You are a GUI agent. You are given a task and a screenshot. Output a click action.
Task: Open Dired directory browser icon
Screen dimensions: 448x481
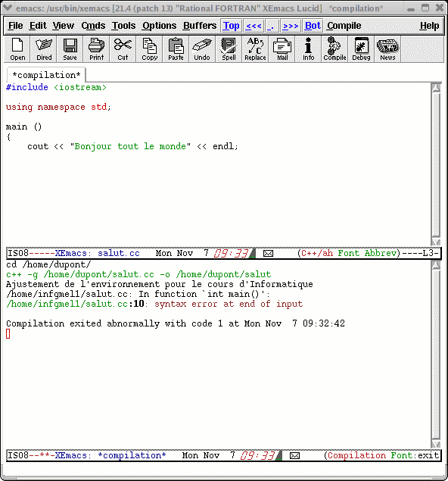point(43,49)
